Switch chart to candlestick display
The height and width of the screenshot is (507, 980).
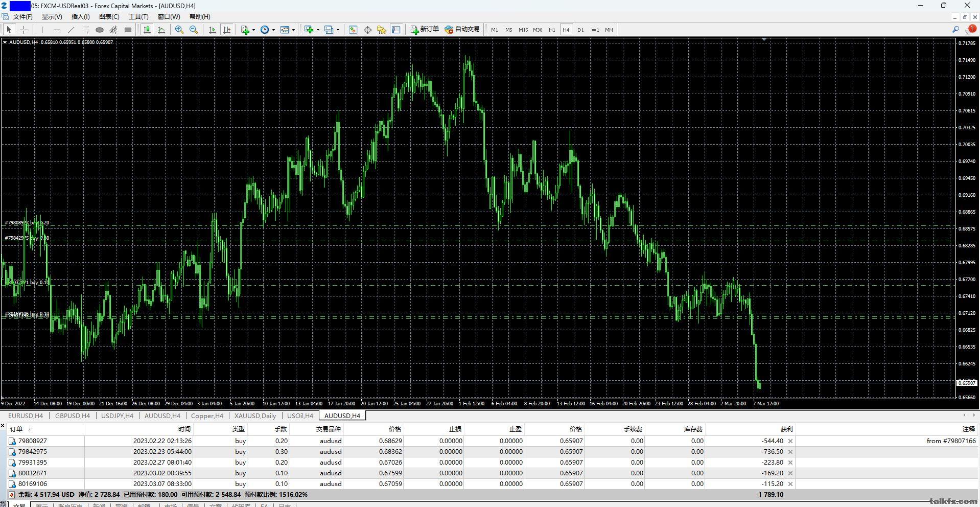click(x=147, y=30)
